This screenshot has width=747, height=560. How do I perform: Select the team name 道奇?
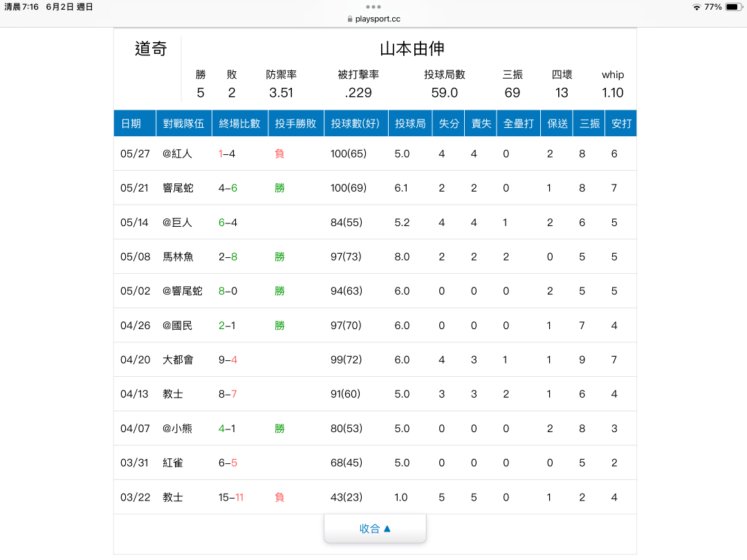coord(151,48)
